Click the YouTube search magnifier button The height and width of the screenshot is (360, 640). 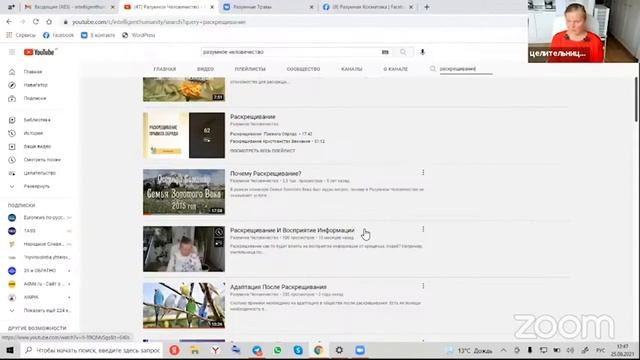pos(403,52)
